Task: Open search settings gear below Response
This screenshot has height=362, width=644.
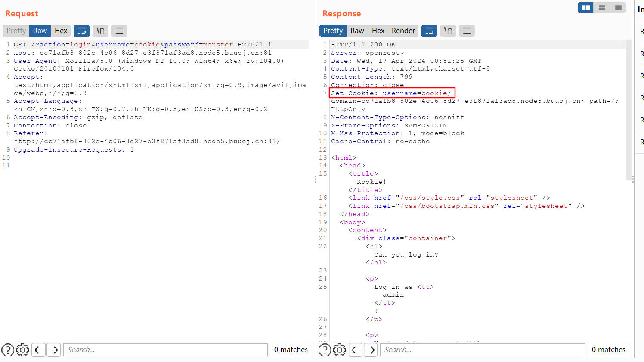Action: tap(339, 350)
